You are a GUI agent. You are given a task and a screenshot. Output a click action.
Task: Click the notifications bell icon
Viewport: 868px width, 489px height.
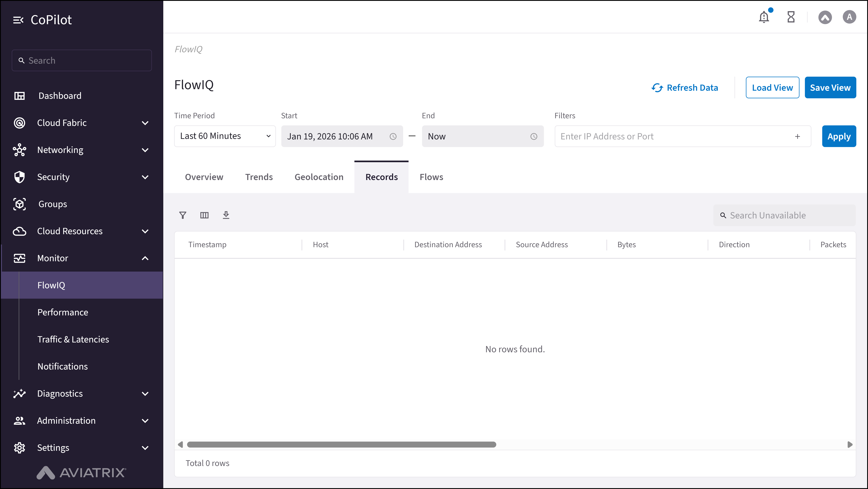tap(764, 17)
